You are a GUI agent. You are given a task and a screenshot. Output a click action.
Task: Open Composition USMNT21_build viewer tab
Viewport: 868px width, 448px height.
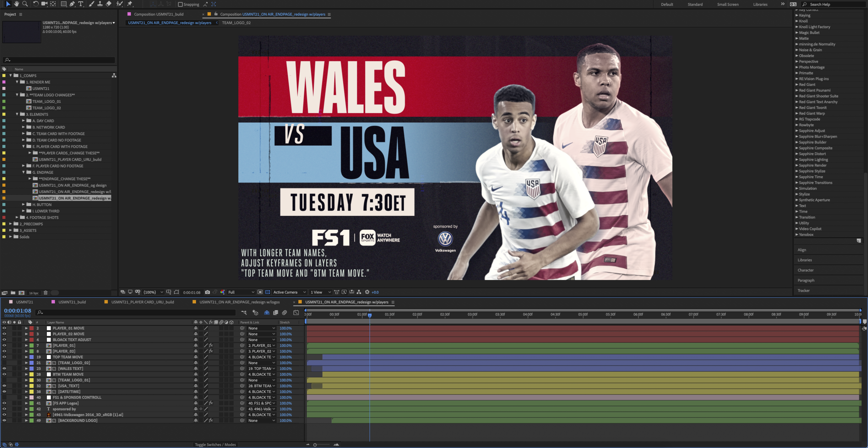click(159, 14)
